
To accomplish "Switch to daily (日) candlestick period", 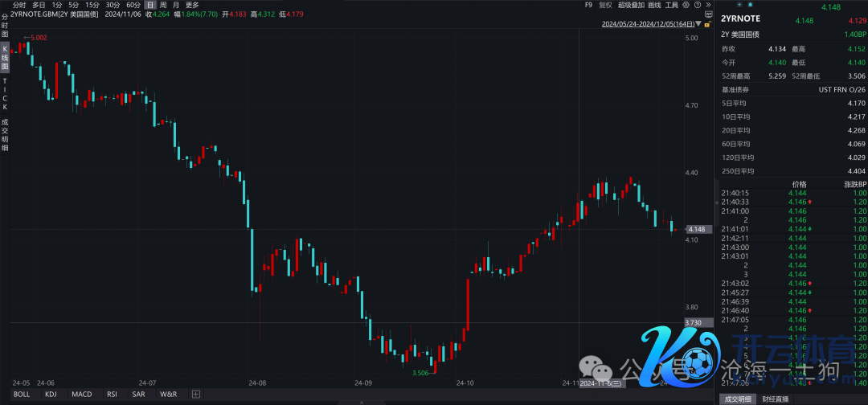I will [x=149, y=5].
